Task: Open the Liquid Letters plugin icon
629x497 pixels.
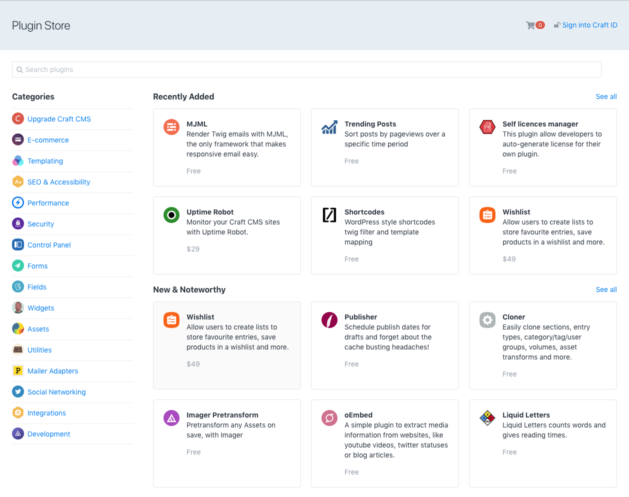Action: (x=487, y=418)
